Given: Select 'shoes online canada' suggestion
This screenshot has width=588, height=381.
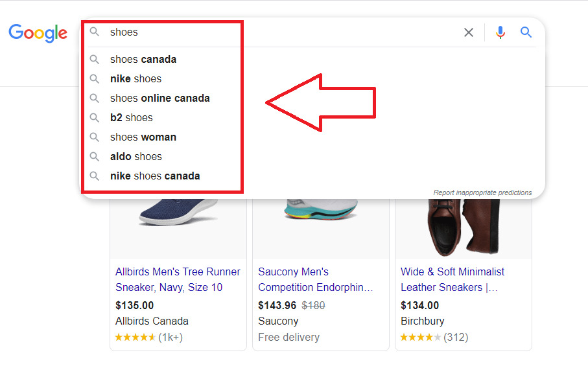Looking at the screenshot, I should [x=159, y=98].
